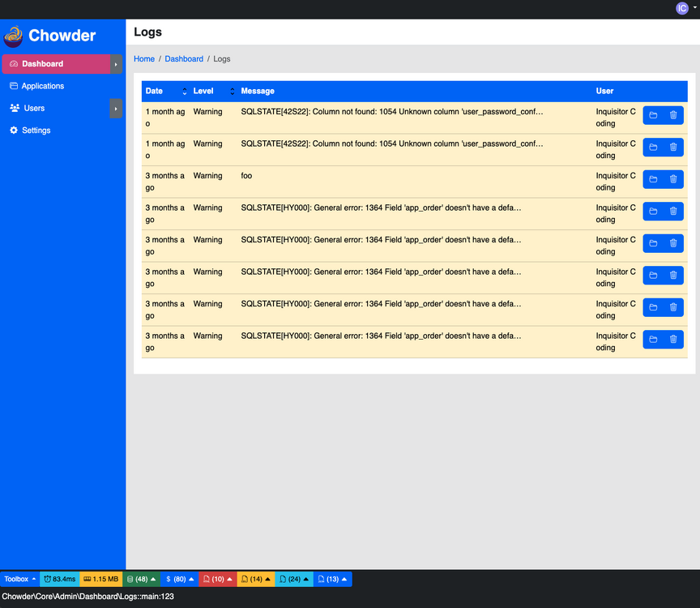Open the timer showing 83.4ms in debug bar
This screenshot has width=700, height=608.
coord(59,579)
